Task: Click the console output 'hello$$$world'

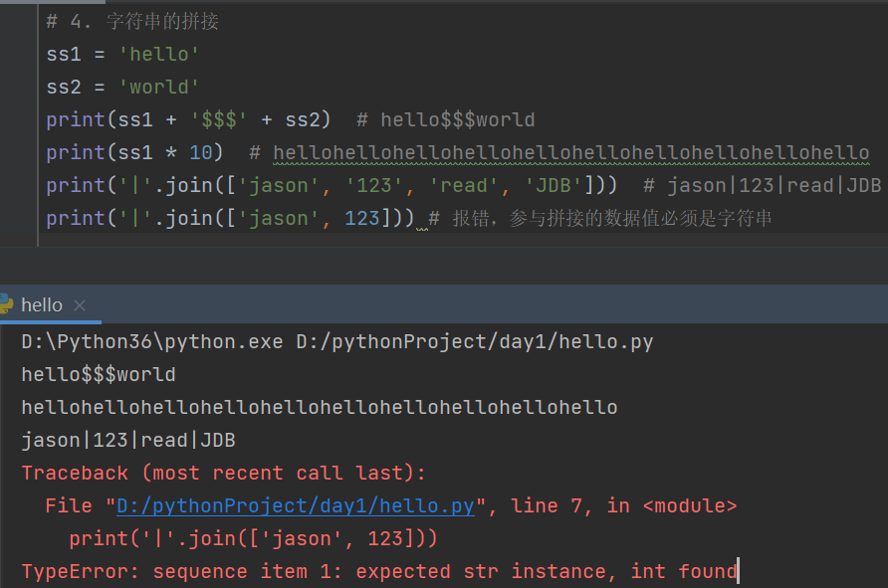Action: pos(99,375)
